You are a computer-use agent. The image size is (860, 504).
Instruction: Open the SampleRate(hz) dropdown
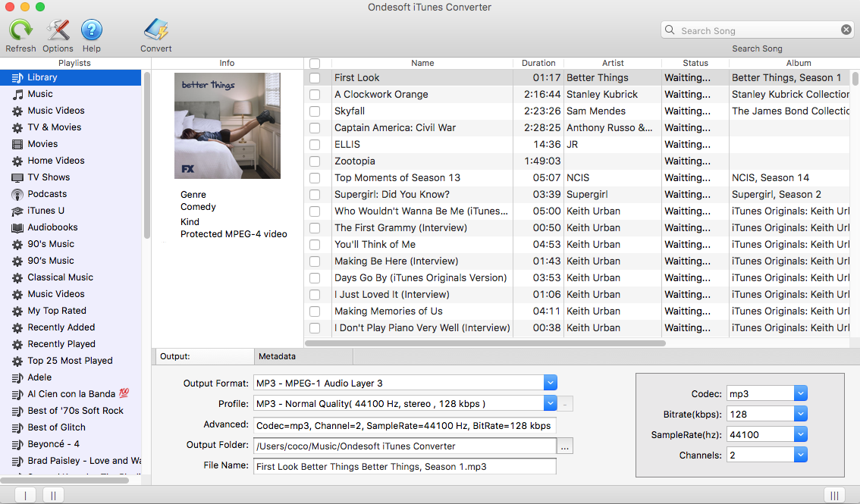(x=800, y=434)
